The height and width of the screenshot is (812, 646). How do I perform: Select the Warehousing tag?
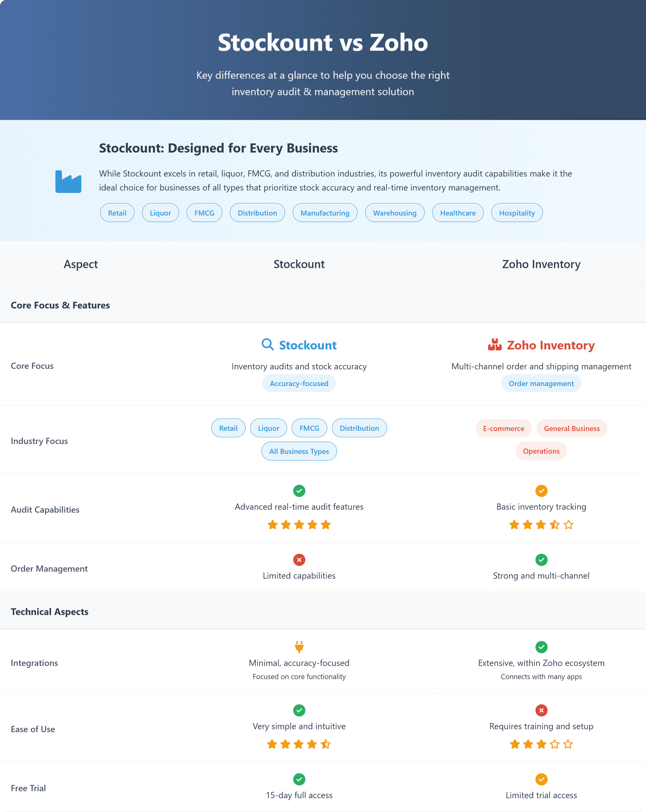click(x=395, y=213)
